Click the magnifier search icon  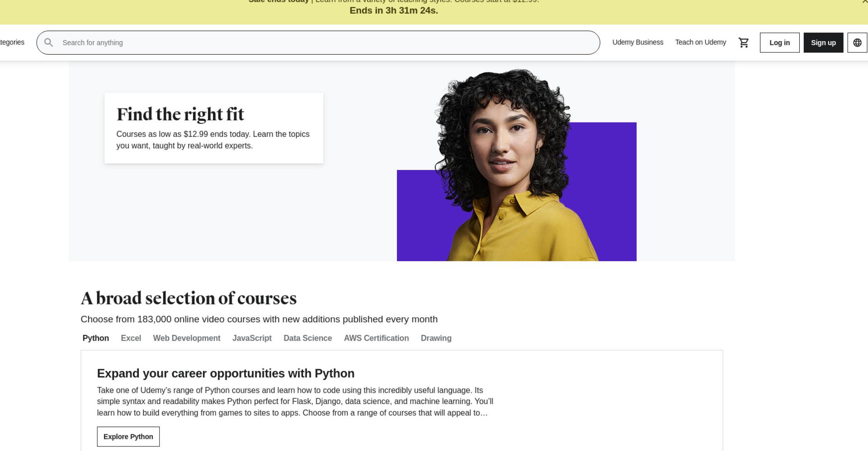[x=49, y=42]
